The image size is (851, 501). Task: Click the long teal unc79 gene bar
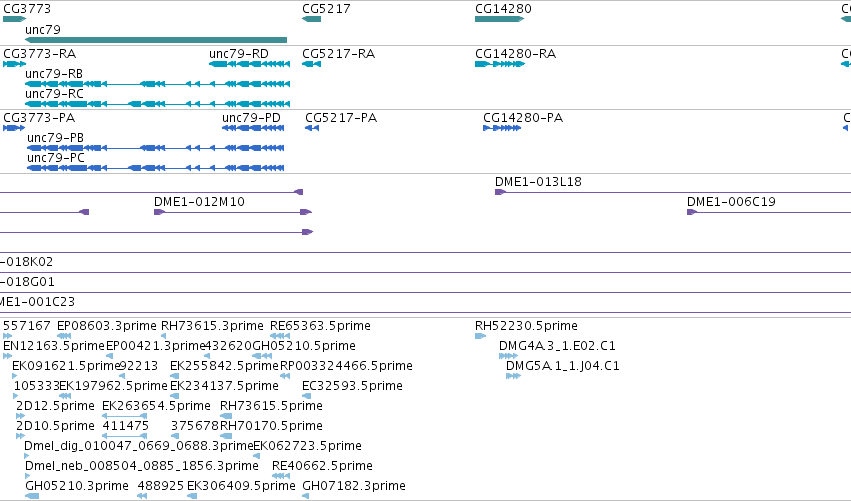point(156,40)
